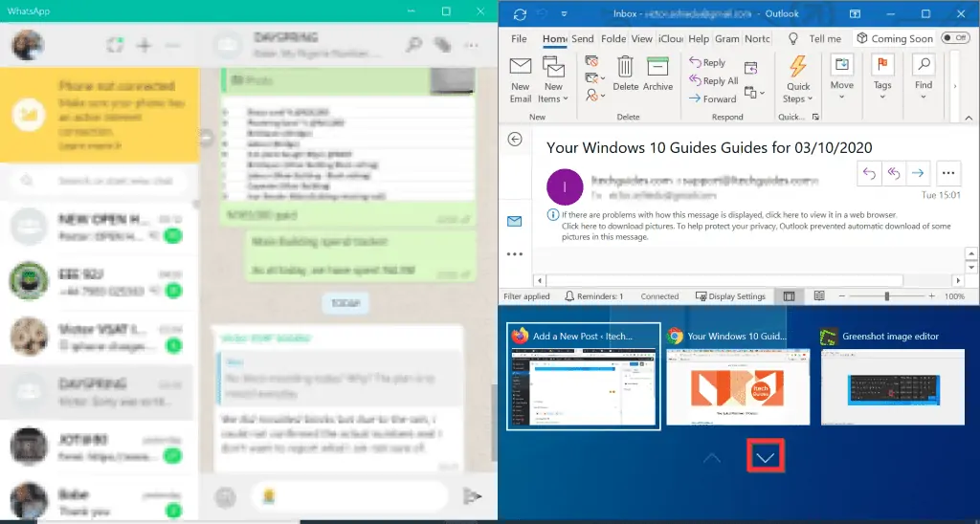Click the message horizontal scrollbar right arrow

957,280
